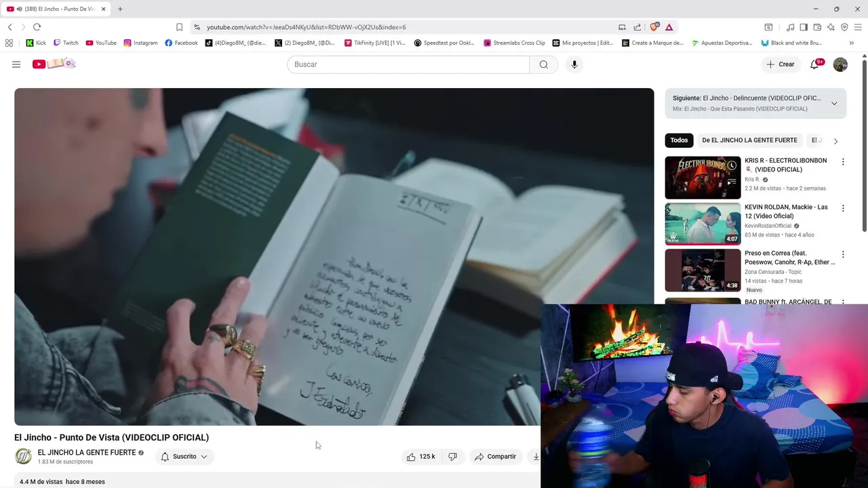
Task: Open the channel avatar beside the title
Action: tap(24, 457)
